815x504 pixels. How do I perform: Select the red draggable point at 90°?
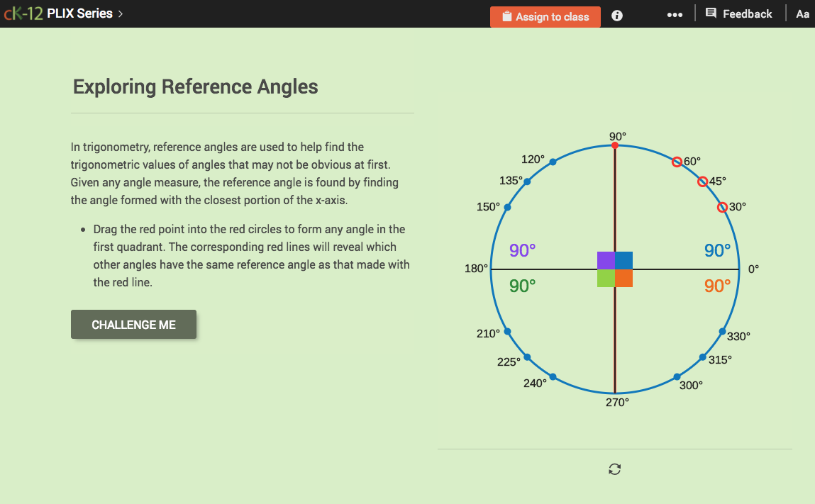pos(614,145)
